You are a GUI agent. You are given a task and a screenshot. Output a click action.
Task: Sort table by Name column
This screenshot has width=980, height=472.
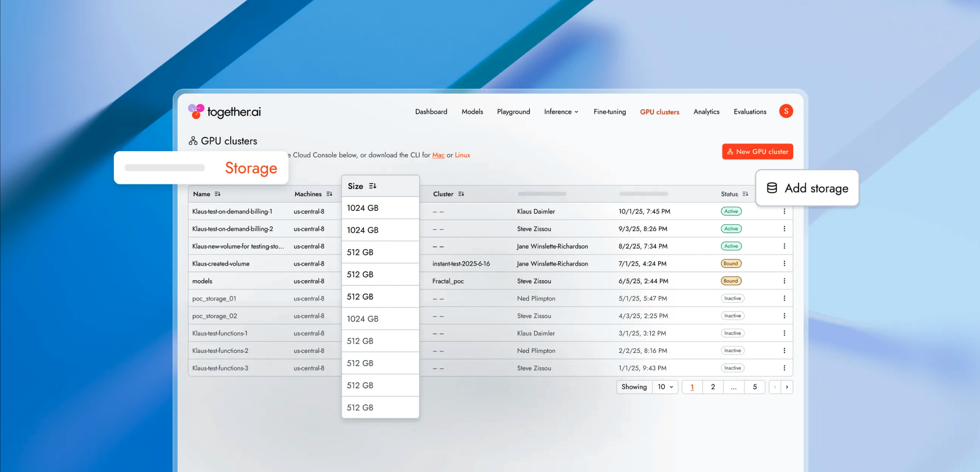[x=218, y=194]
